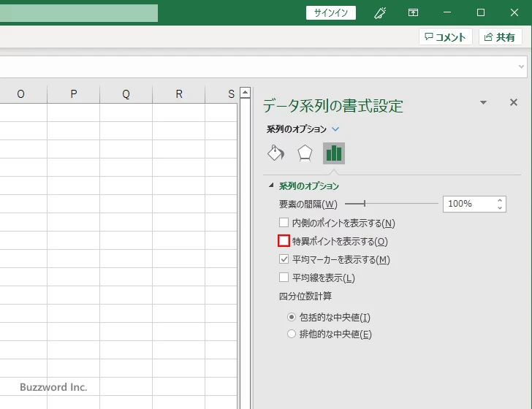
Task: Close the データ系列の書式設定 pane
Action: (x=514, y=102)
